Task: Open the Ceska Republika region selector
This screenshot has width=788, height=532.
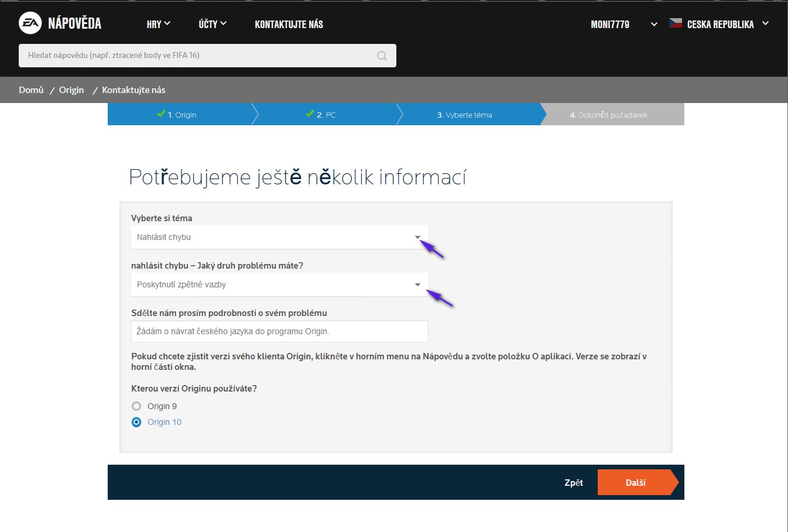Action: tap(719, 24)
